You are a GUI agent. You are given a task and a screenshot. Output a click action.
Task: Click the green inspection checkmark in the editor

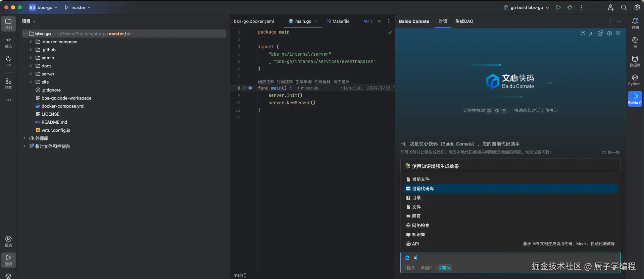tap(390, 33)
